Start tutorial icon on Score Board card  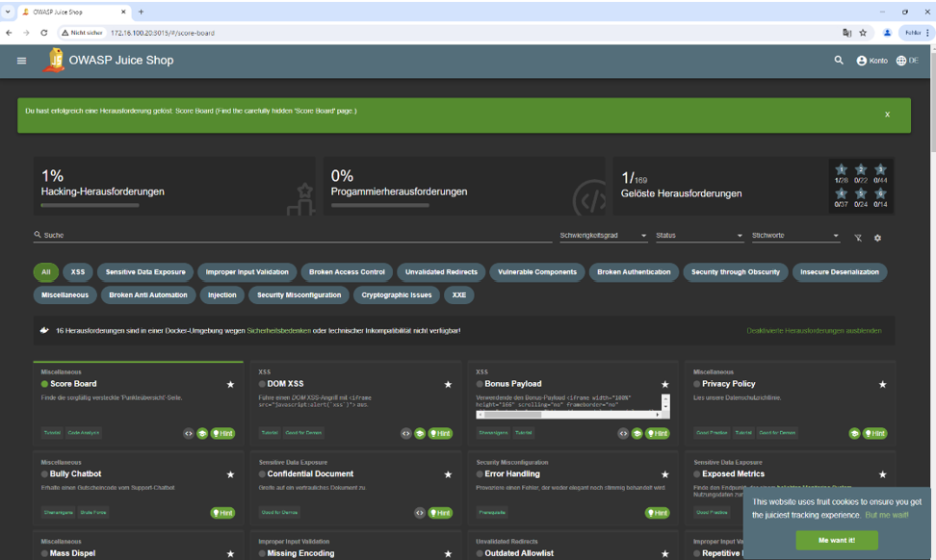coord(202,433)
